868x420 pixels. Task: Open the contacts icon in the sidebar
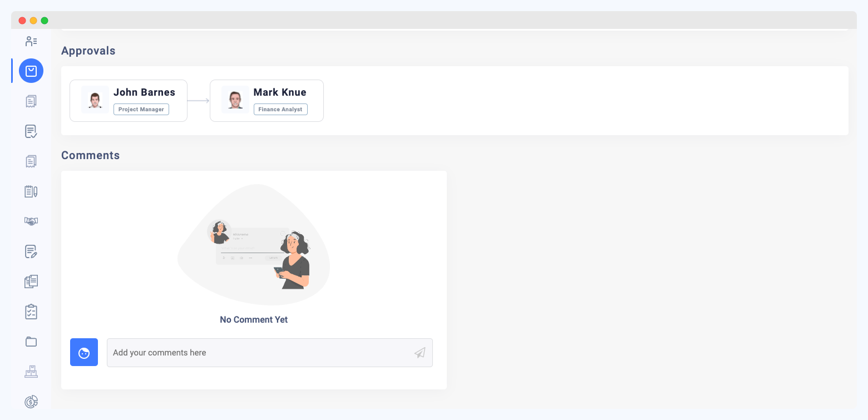[x=31, y=41]
